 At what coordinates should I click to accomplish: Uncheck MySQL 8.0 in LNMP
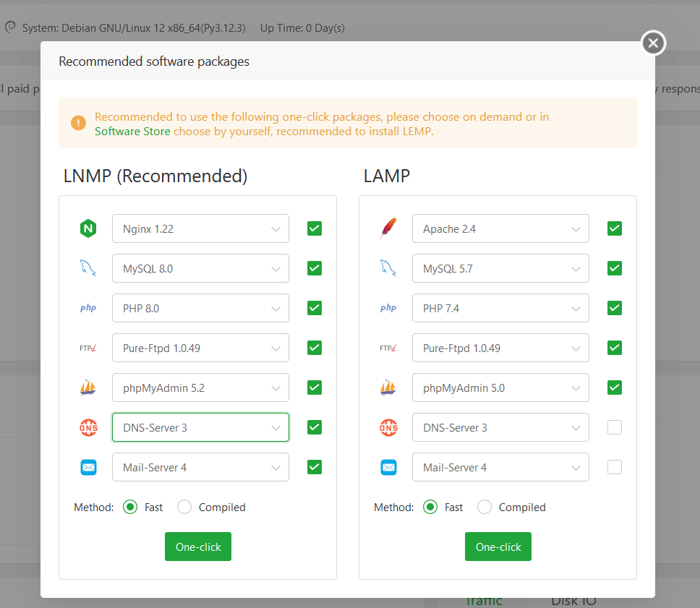pos(315,268)
